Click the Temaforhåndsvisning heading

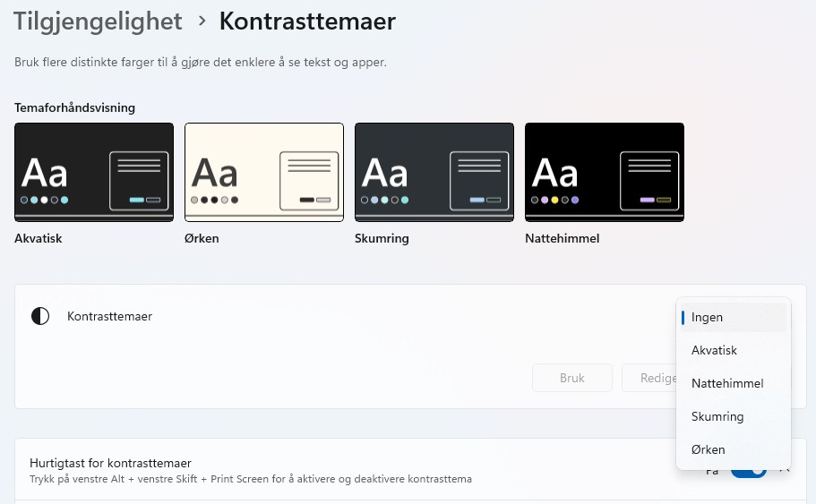click(x=75, y=107)
